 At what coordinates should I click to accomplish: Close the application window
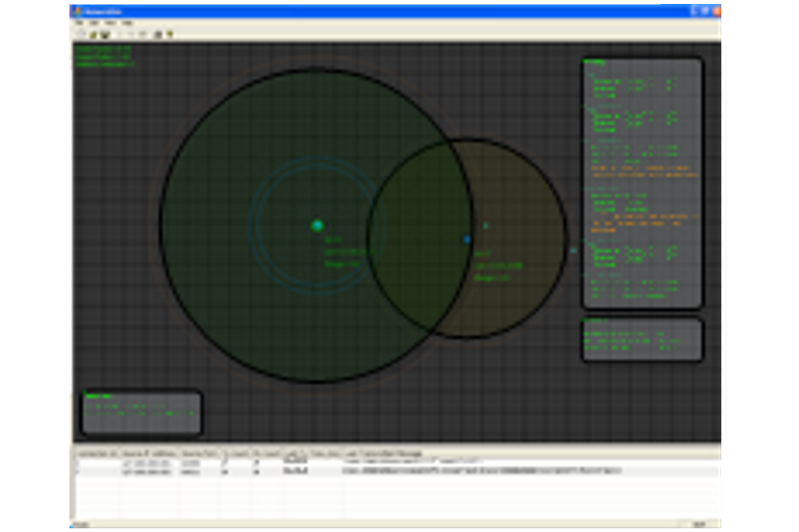point(716,11)
